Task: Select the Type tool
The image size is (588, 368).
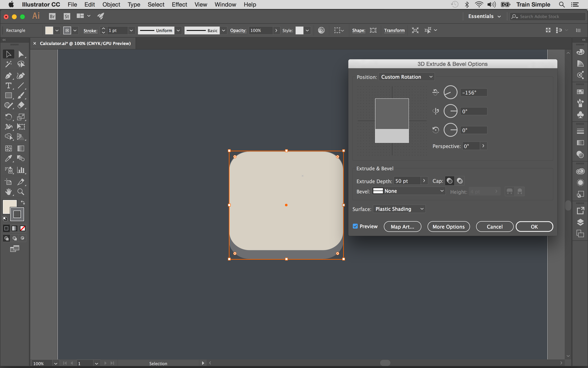Action: (8, 85)
